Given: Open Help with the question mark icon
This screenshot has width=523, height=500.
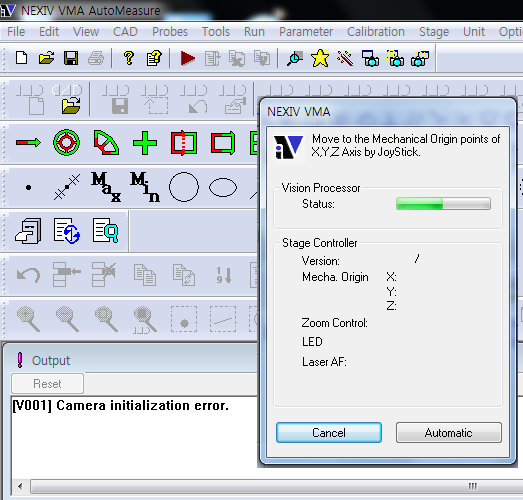Looking at the screenshot, I should pyautogui.click(x=129, y=58).
